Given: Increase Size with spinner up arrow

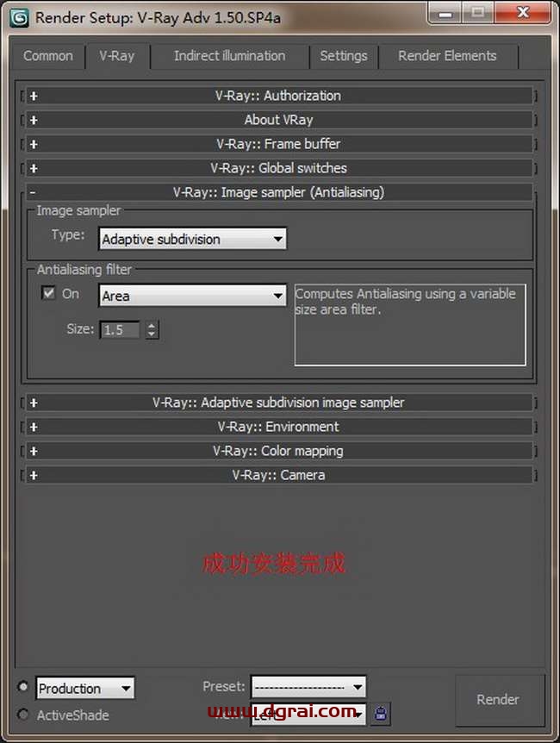Looking at the screenshot, I should 151,326.
